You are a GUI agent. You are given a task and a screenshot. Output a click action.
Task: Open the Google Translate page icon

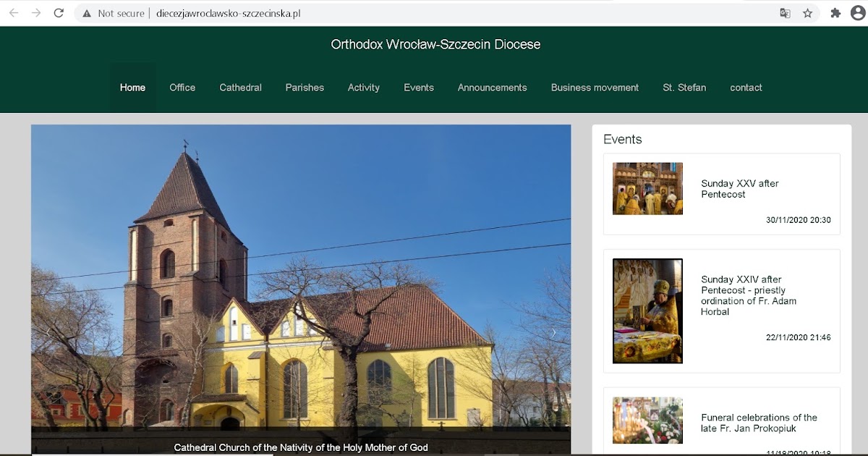click(x=785, y=12)
